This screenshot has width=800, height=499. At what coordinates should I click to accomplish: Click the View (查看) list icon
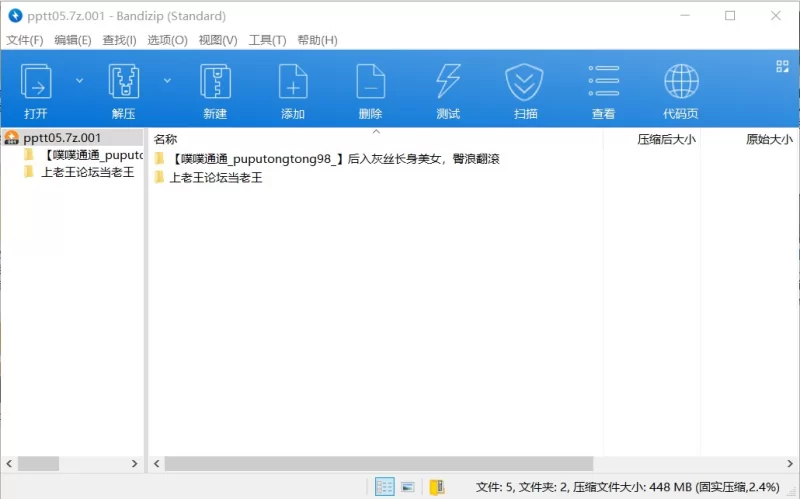point(604,81)
